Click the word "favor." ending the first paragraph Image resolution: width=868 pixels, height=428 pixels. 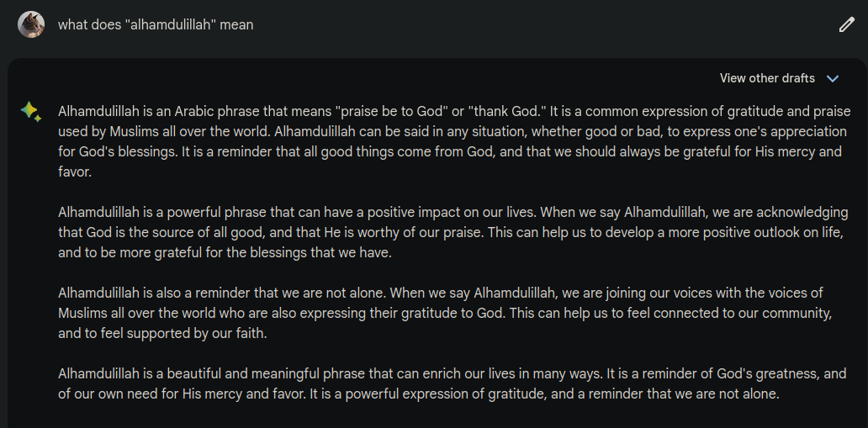pos(75,172)
